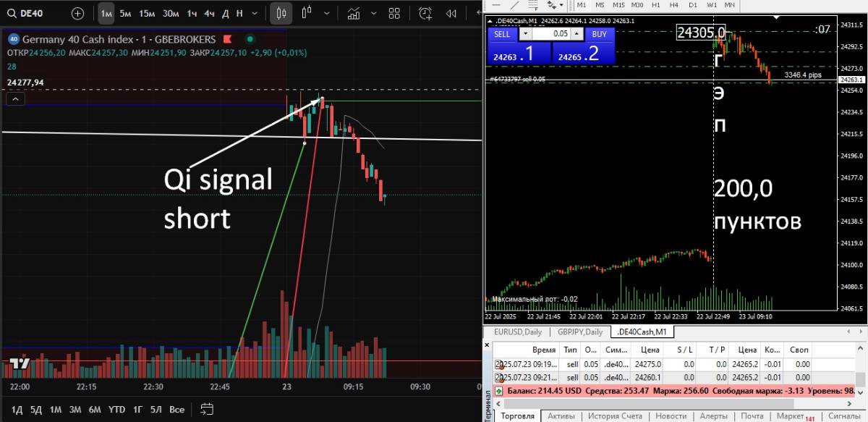Switch MetaTrader chart to M1 period
Screen dimensions: 868x422
[x=582, y=5]
